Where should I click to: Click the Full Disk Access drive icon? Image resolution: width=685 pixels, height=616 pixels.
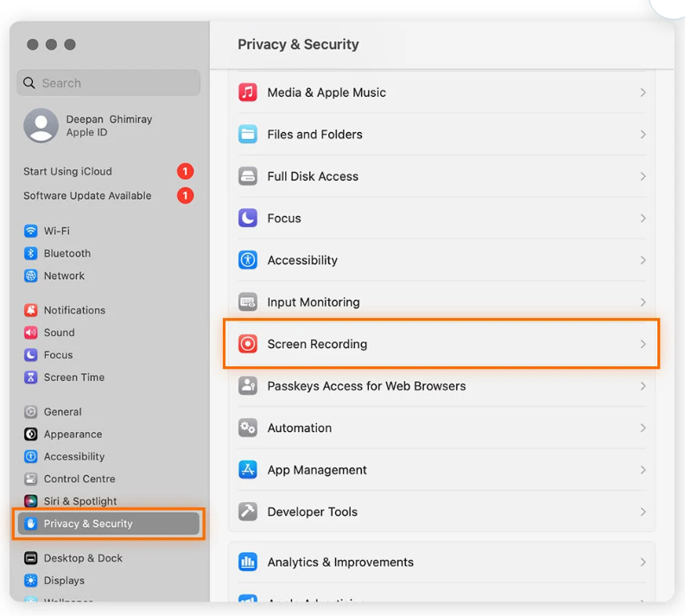click(x=248, y=176)
